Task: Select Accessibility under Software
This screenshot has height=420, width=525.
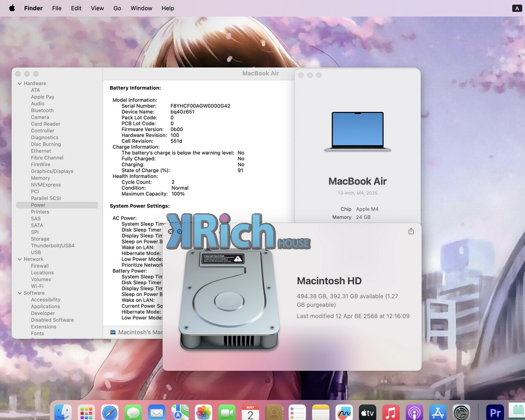Action: point(46,300)
